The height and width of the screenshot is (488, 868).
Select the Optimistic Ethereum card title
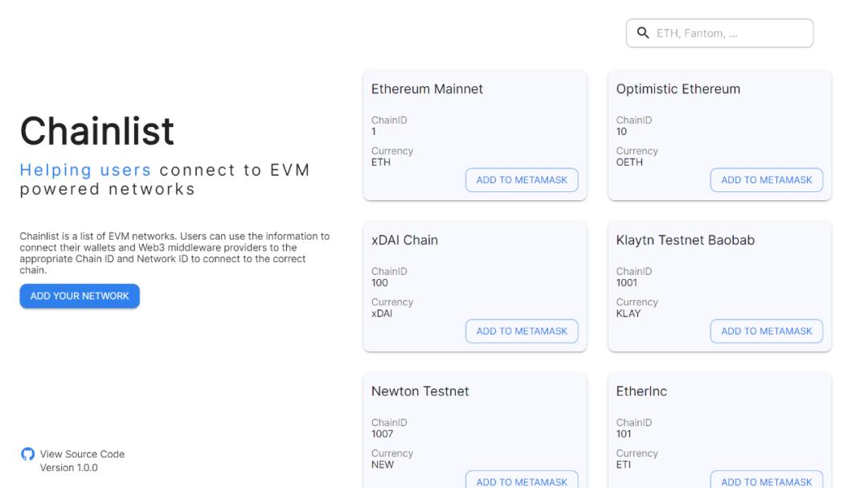click(x=678, y=89)
